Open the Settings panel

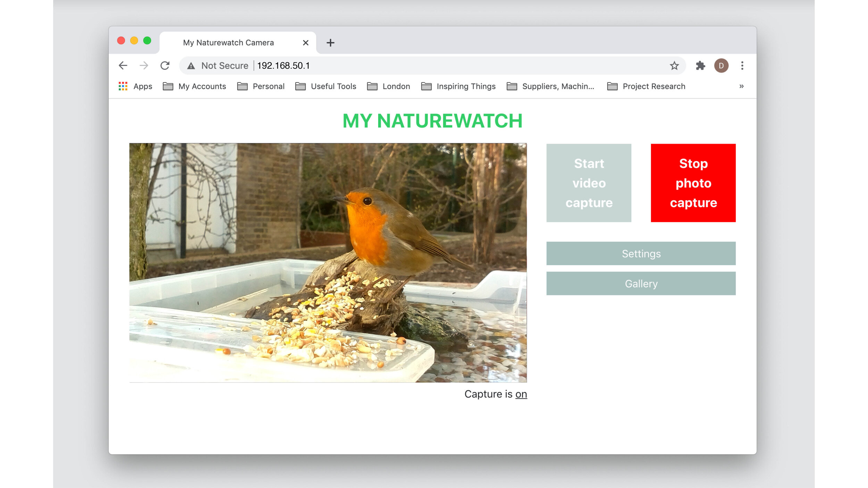click(x=641, y=253)
